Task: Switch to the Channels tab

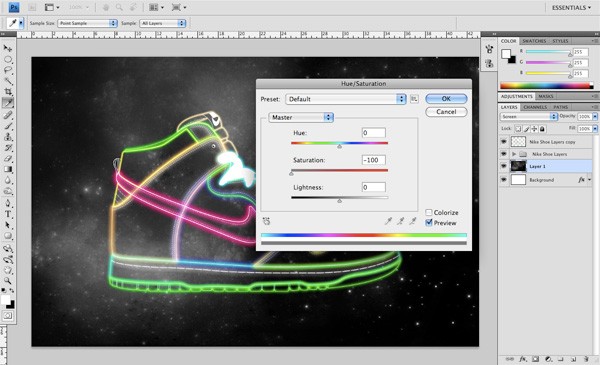Action: pos(535,107)
